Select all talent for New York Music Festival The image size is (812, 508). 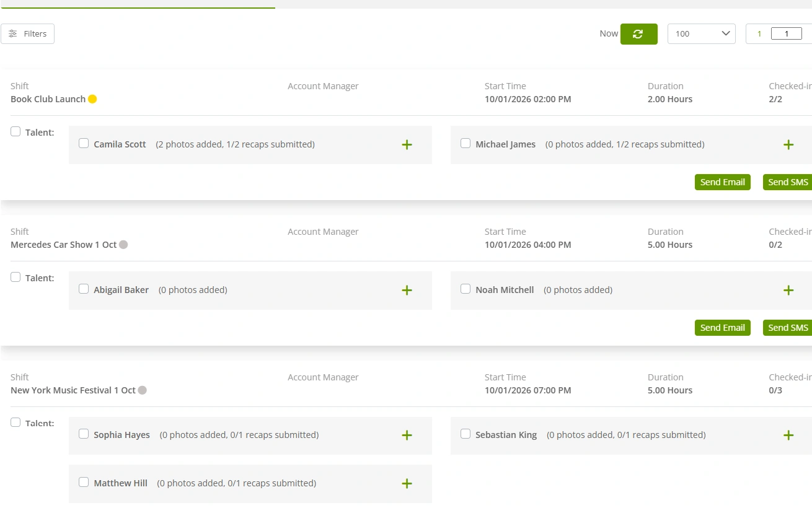point(15,423)
